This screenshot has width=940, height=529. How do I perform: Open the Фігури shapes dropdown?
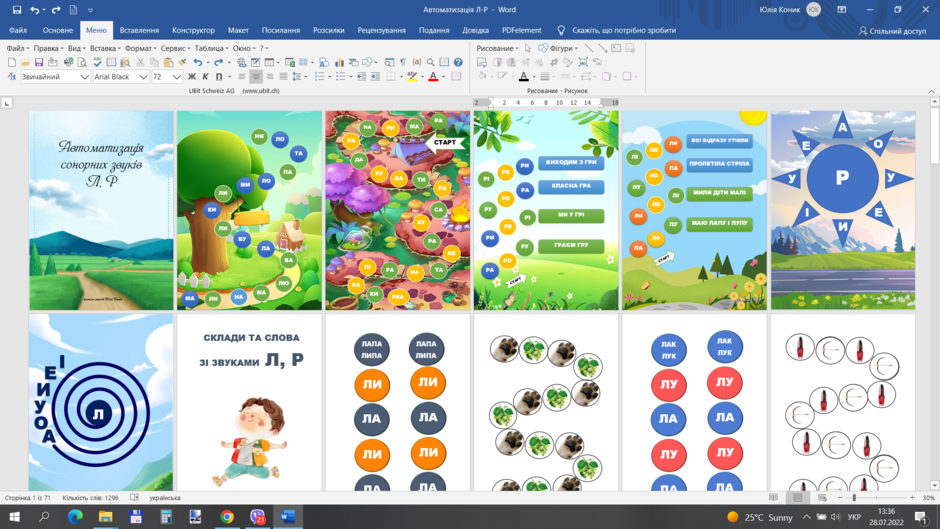[x=558, y=48]
